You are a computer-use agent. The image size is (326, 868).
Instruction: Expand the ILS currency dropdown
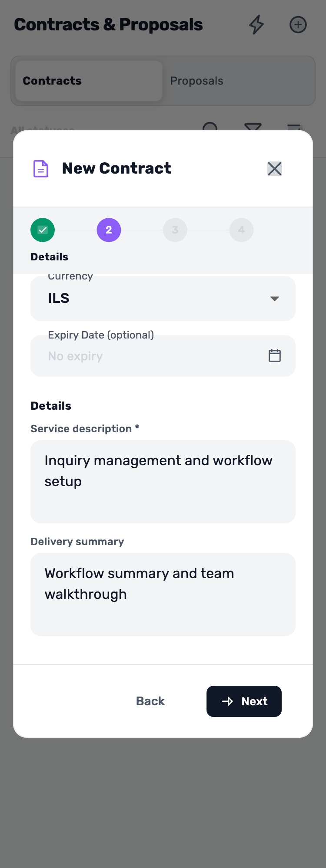[x=163, y=299]
